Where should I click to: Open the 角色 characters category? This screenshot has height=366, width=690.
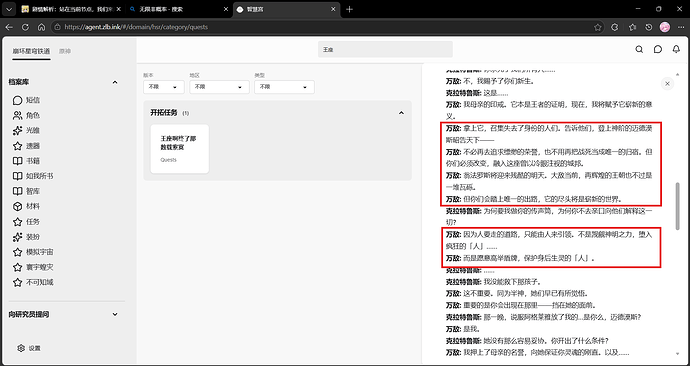(x=27, y=116)
